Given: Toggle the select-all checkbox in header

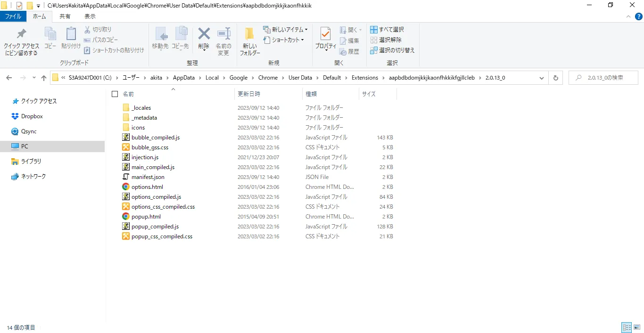Looking at the screenshot, I should pyautogui.click(x=115, y=94).
